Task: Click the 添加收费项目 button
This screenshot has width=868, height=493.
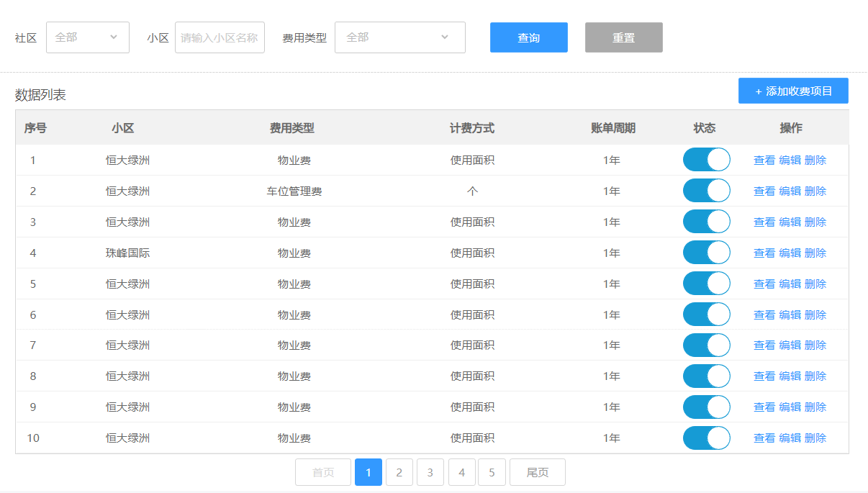Action: pyautogui.click(x=793, y=91)
